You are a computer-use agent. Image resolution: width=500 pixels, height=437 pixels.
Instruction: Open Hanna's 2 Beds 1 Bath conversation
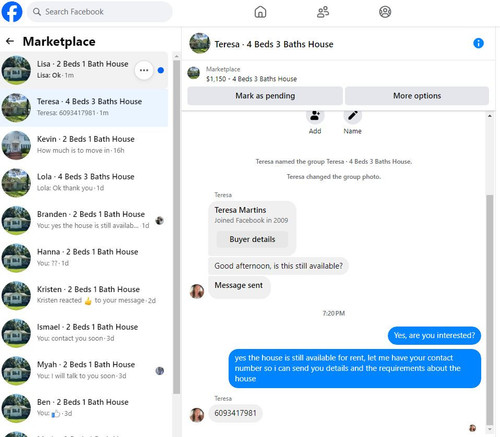pos(84,258)
